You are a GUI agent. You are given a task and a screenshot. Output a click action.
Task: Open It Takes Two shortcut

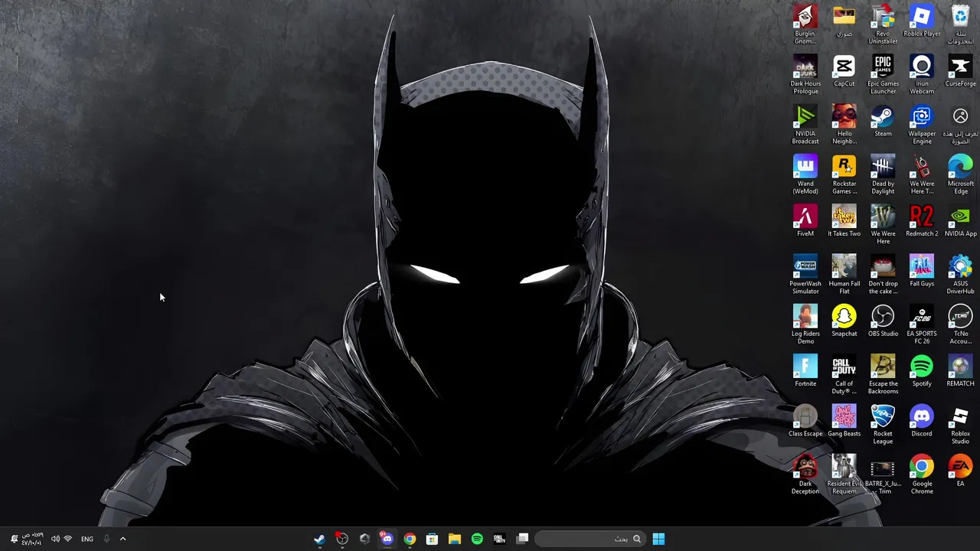tap(844, 221)
